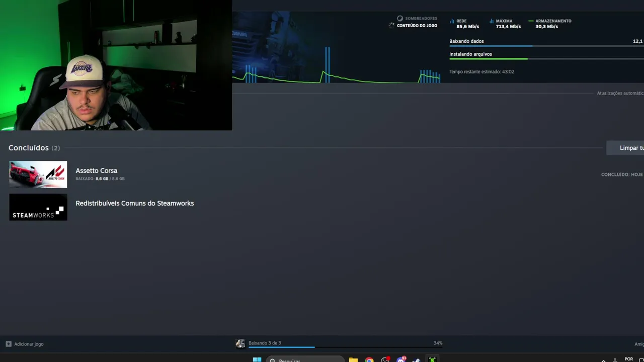Select Redistribuíveis Comuns do Steamworks title
644x362 pixels.
[x=135, y=203]
